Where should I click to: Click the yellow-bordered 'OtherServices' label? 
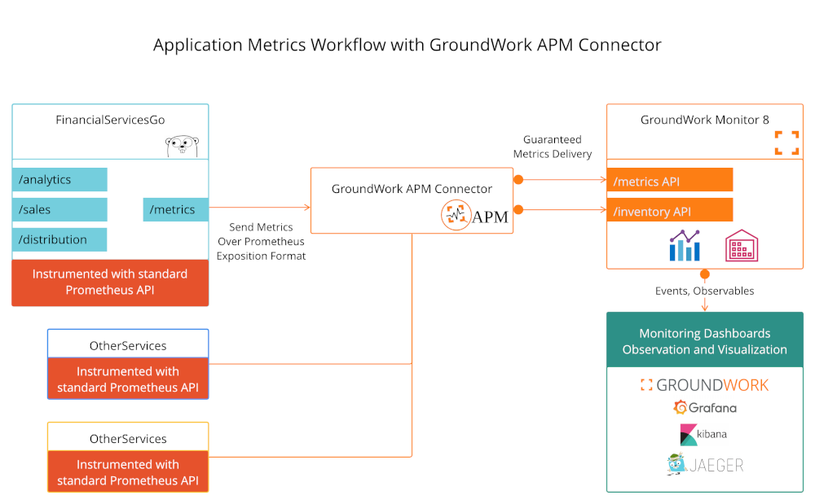pos(128,439)
